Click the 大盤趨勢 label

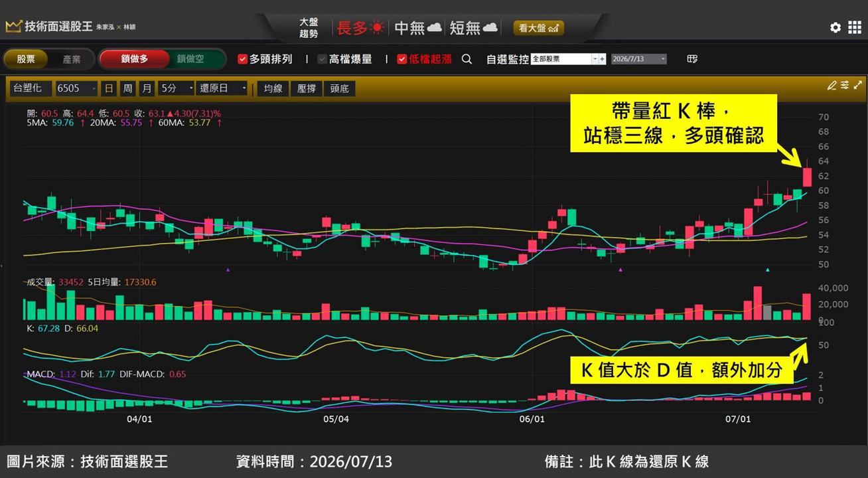pos(309,28)
